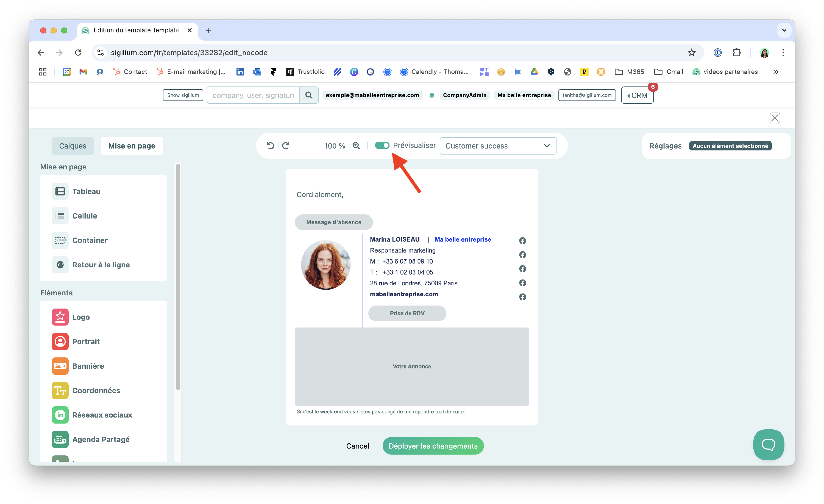Click the zoom magnifier icon
Screen dimensions: 824x504
[x=356, y=146]
